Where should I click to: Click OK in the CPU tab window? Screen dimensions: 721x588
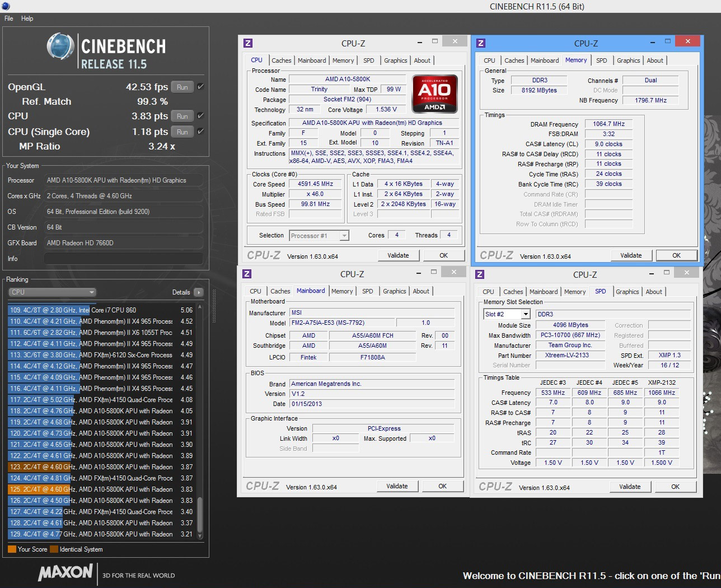point(444,255)
